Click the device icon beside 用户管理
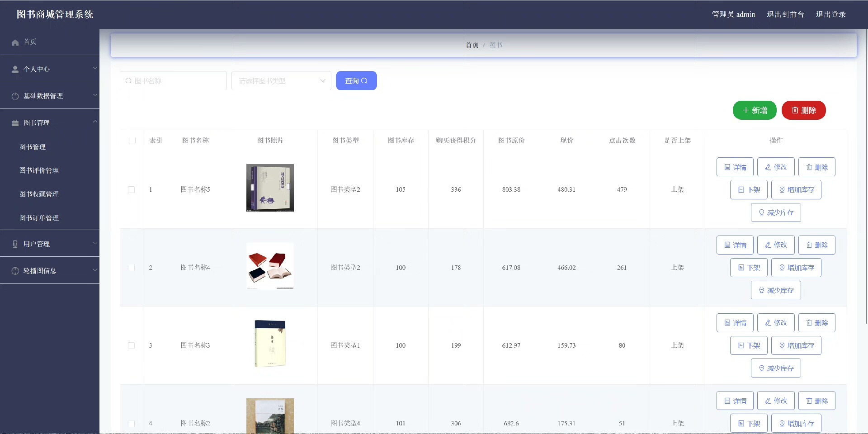Viewport: 868px width, 434px height. [15, 244]
